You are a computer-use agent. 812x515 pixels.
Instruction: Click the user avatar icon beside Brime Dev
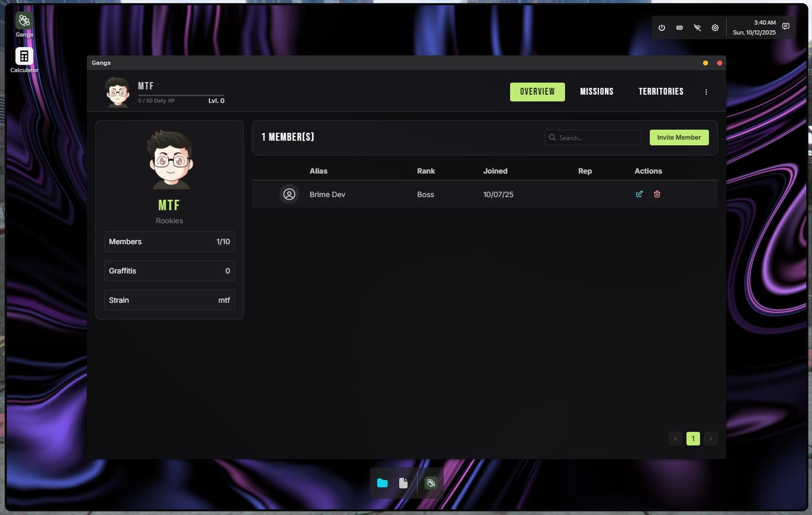point(289,194)
